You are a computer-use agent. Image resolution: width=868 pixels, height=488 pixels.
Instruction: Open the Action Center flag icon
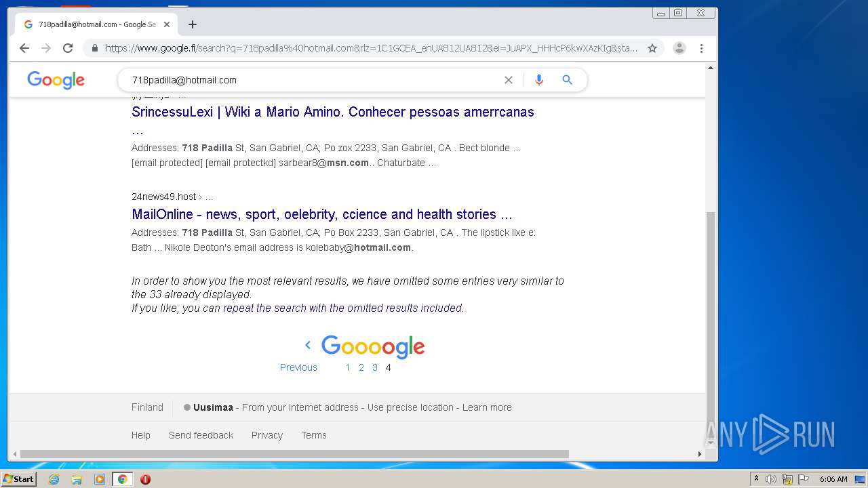pos(804,479)
